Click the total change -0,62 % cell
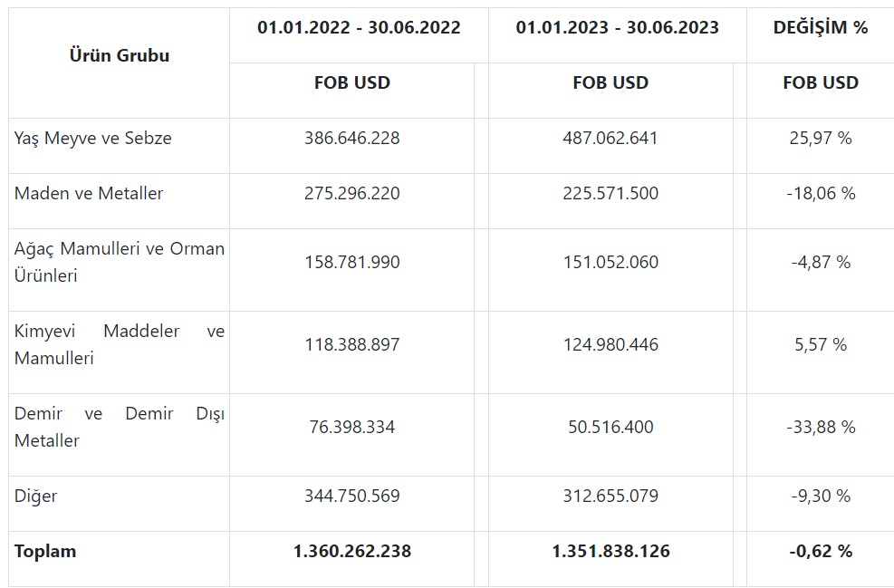The width and height of the screenshot is (894, 588). coord(821,552)
